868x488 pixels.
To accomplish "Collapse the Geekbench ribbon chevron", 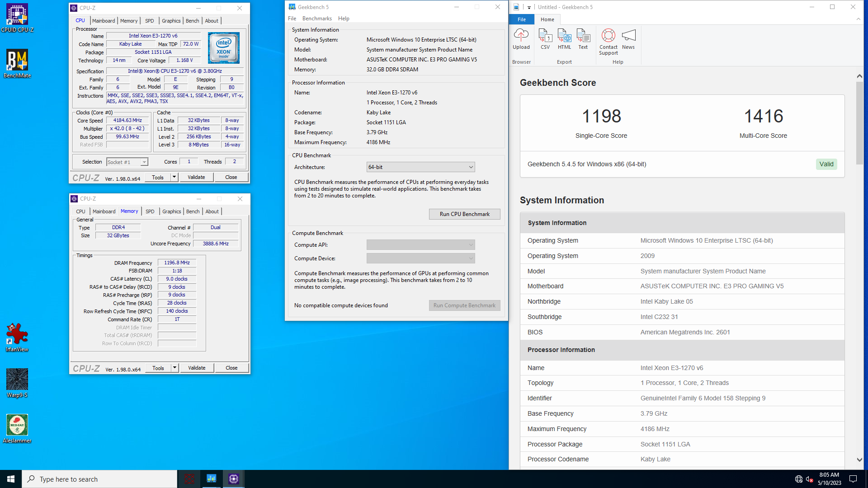I will click(859, 19).
